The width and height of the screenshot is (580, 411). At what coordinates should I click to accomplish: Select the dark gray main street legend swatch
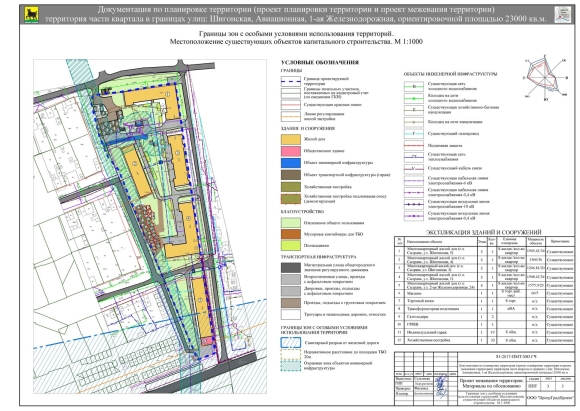click(290, 267)
